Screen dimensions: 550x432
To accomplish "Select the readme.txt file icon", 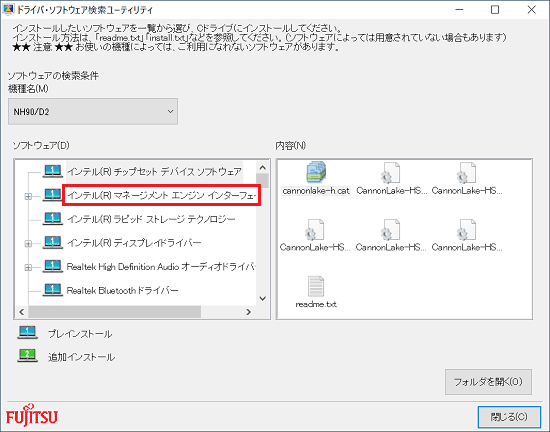I will pos(316,286).
